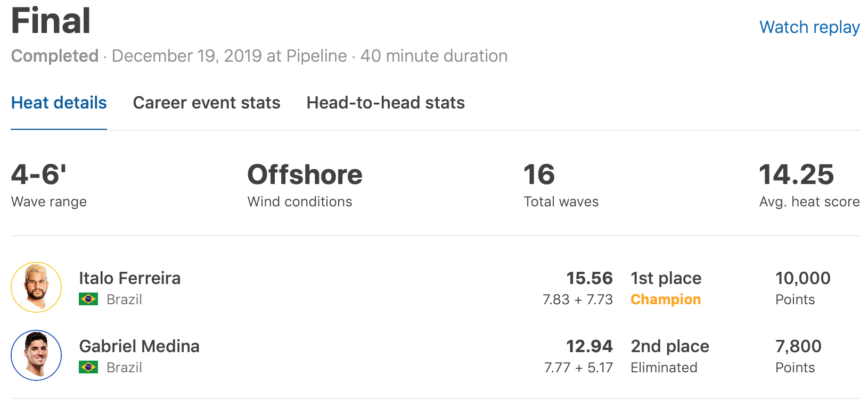This screenshot has height=417, width=868.
Task: Switch to Career event stats tab
Action: (x=207, y=103)
